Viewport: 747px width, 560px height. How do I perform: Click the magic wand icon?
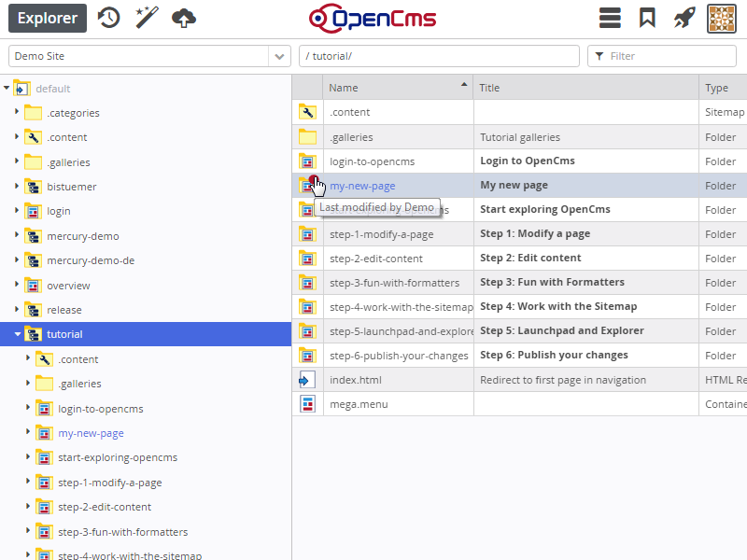pos(147,18)
